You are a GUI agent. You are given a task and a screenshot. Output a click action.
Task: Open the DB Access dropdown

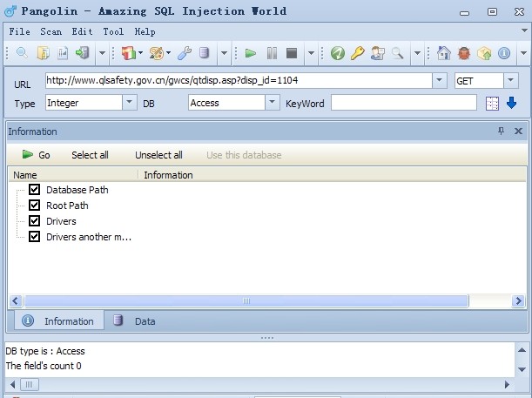pyautogui.click(x=273, y=102)
